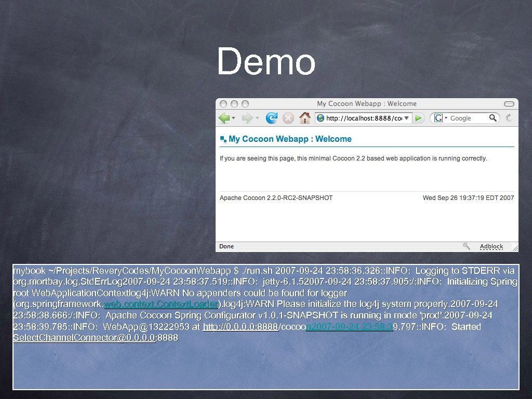Open the web.context.ContextLoader link

161,304
